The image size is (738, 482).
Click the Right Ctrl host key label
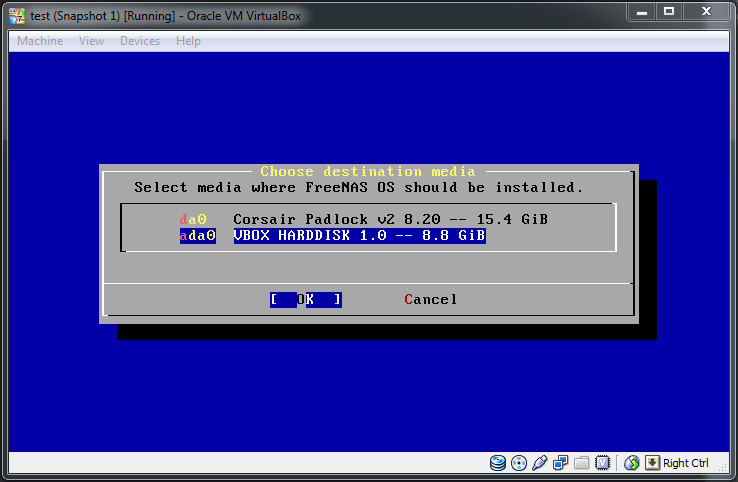pos(686,463)
